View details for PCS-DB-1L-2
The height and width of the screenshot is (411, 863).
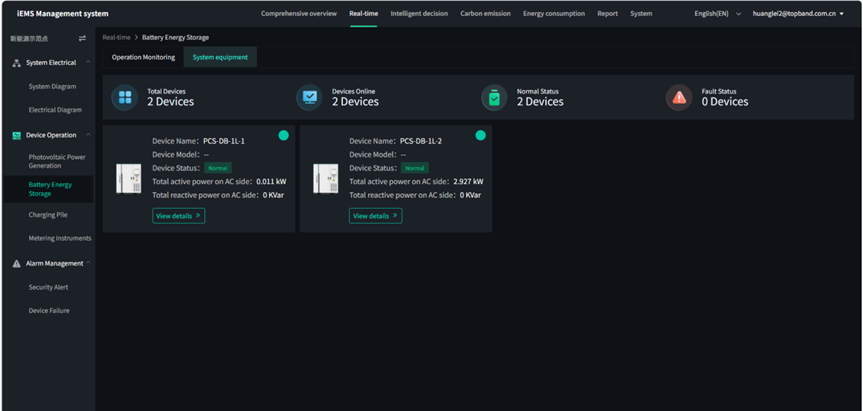click(375, 216)
